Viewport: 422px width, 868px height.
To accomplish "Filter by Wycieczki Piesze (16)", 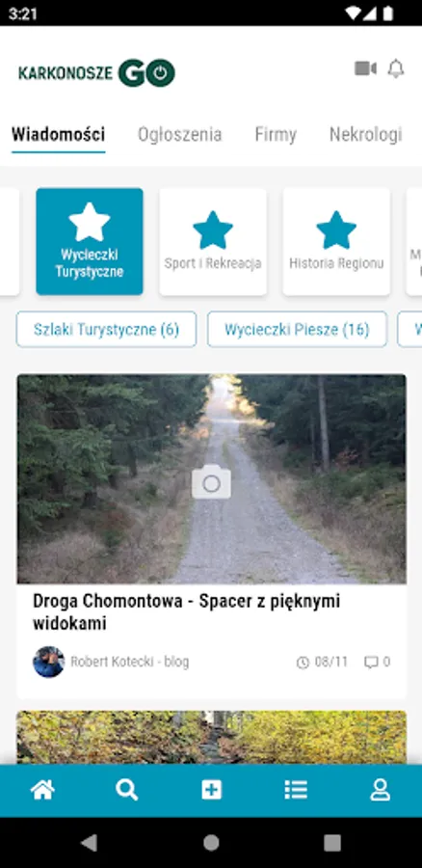I will (x=297, y=330).
